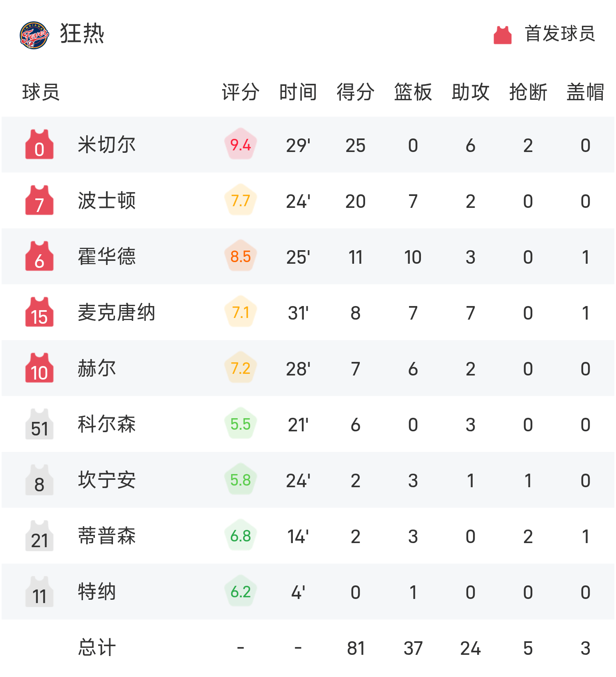Sort by 篮板 column header

click(413, 92)
